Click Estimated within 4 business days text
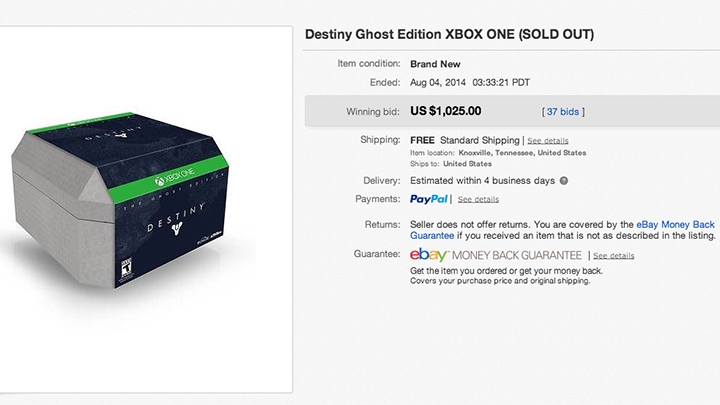Image resolution: width=720 pixels, height=405 pixels. pos(482,181)
